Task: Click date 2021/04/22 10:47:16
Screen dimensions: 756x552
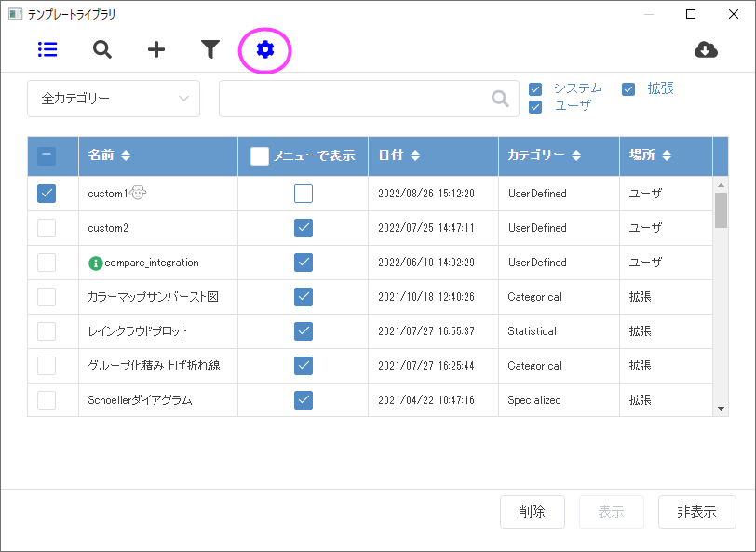Action: (x=426, y=400)
